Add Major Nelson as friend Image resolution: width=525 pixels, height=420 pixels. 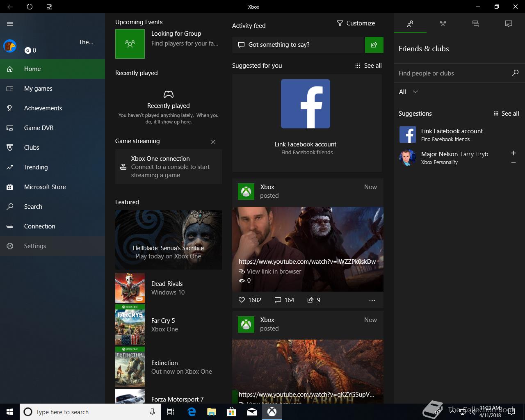[514, 153]
